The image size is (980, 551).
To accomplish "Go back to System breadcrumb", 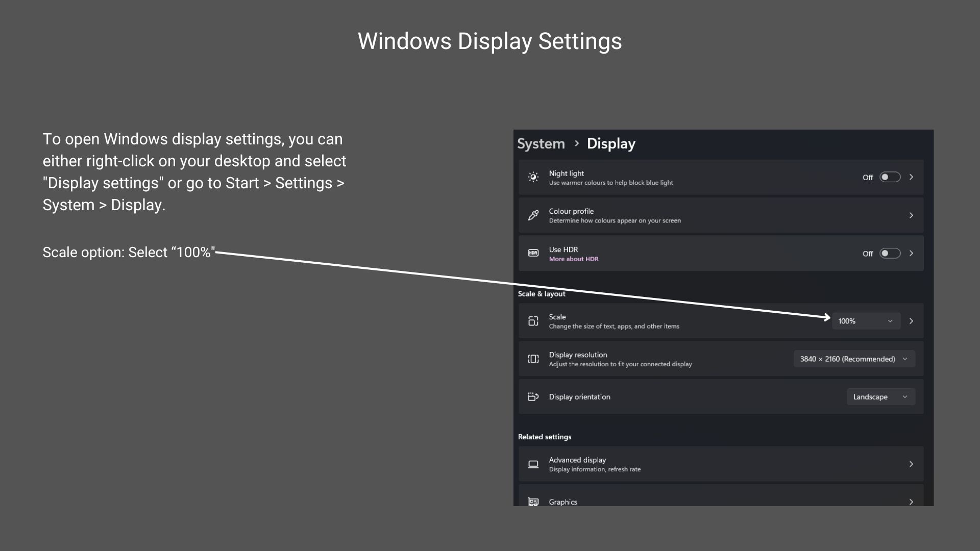I will 541,144.
